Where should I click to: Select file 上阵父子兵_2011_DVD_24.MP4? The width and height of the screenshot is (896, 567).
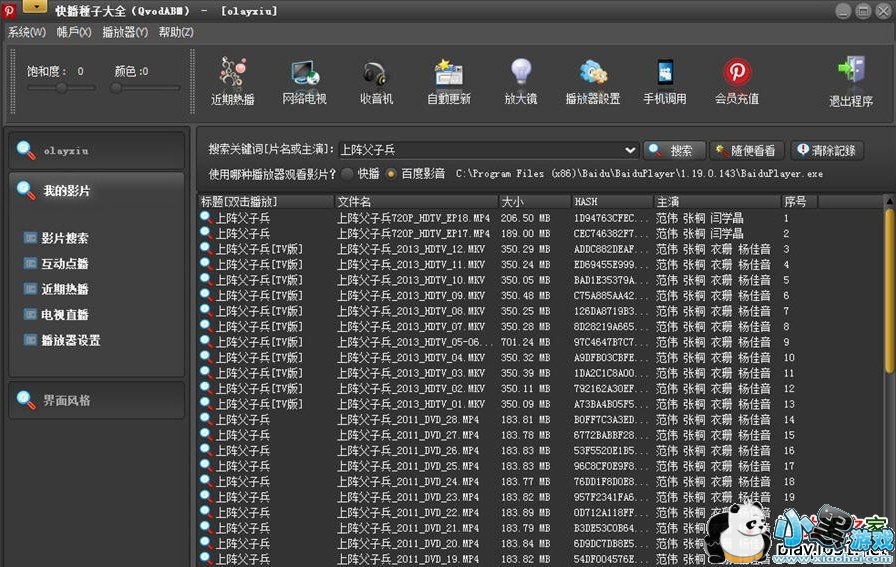[x=408, y=482]
